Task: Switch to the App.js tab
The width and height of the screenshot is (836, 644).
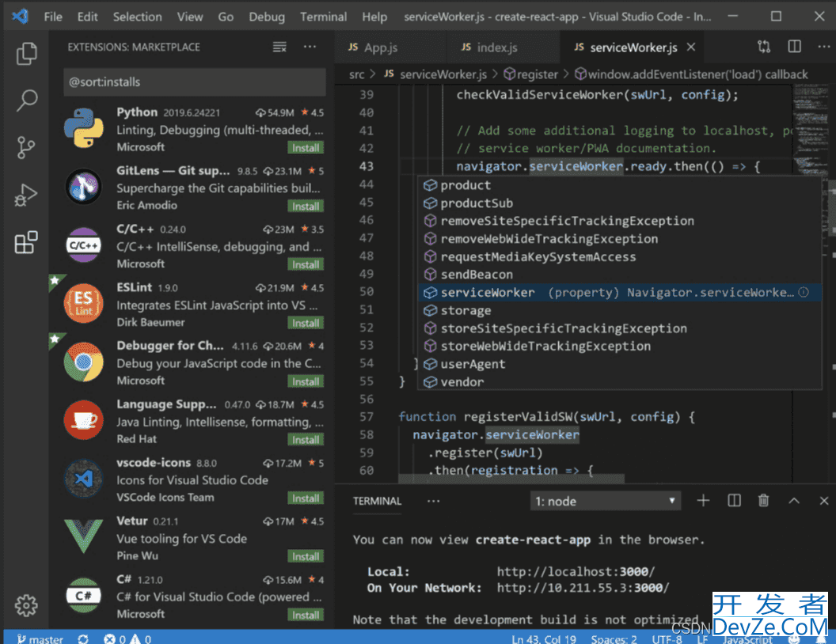Action: point(390,47)
